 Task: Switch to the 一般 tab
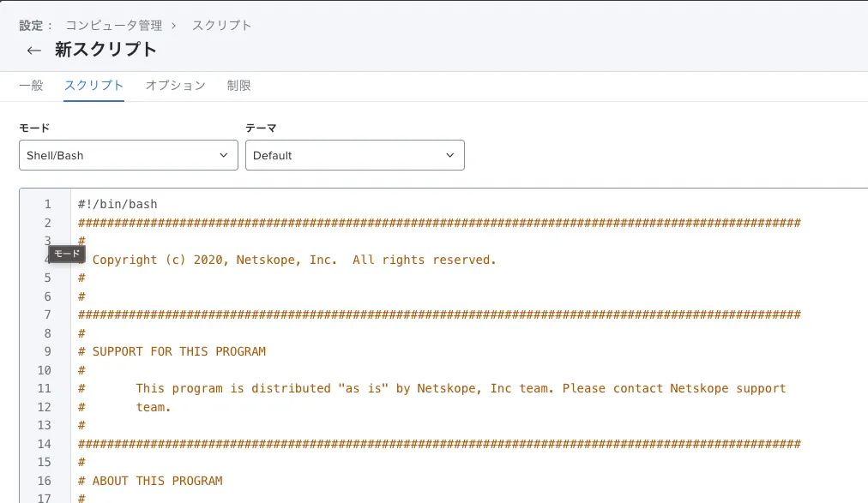tap(31, 86)
